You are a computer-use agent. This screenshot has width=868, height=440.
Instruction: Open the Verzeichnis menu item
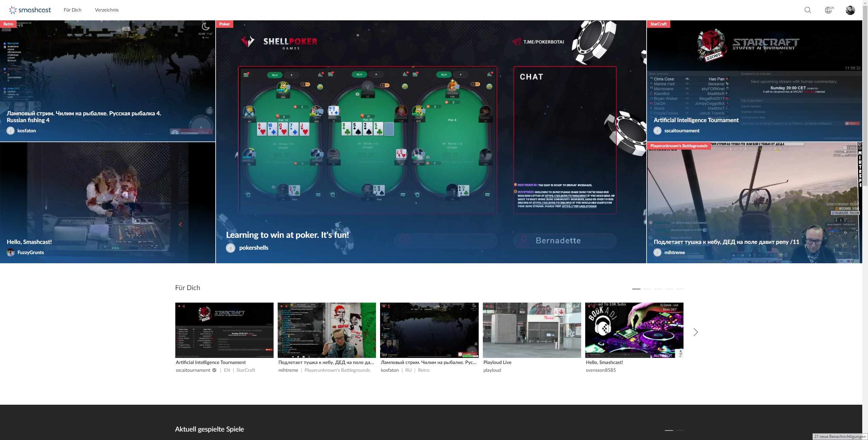coord(106,10)
